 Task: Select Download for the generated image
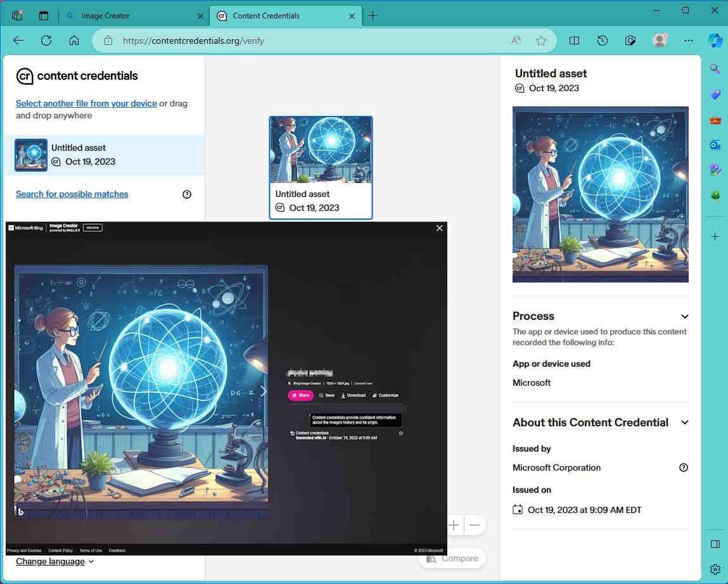pos(354,395)
